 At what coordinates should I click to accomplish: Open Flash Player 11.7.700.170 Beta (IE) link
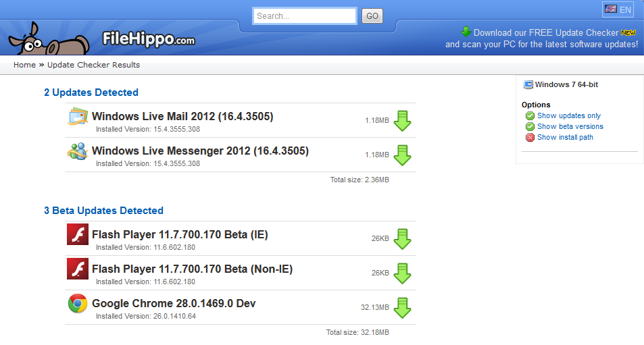pos(180,235)
